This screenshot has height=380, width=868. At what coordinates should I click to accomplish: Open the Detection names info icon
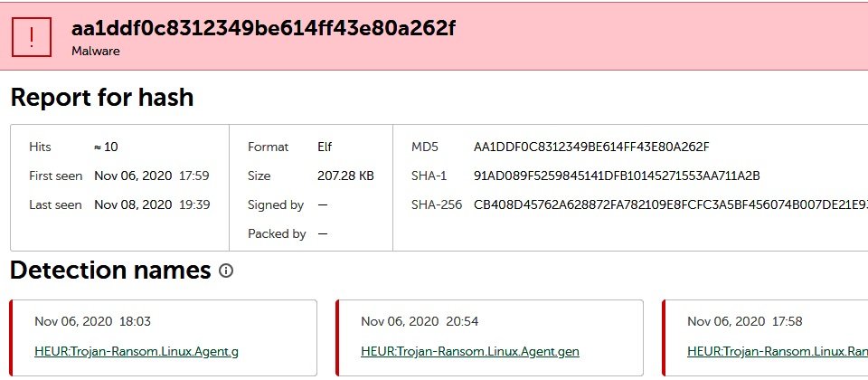[x=226, y=271]
